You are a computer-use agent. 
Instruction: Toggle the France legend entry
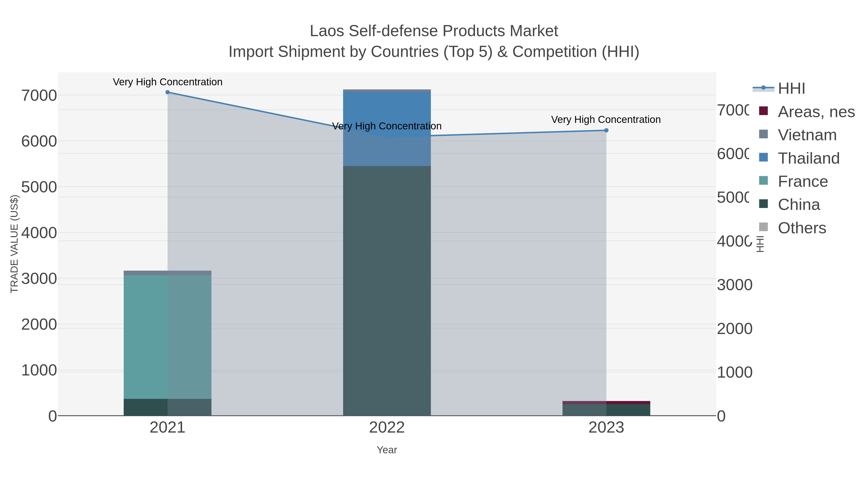[793, 181]
